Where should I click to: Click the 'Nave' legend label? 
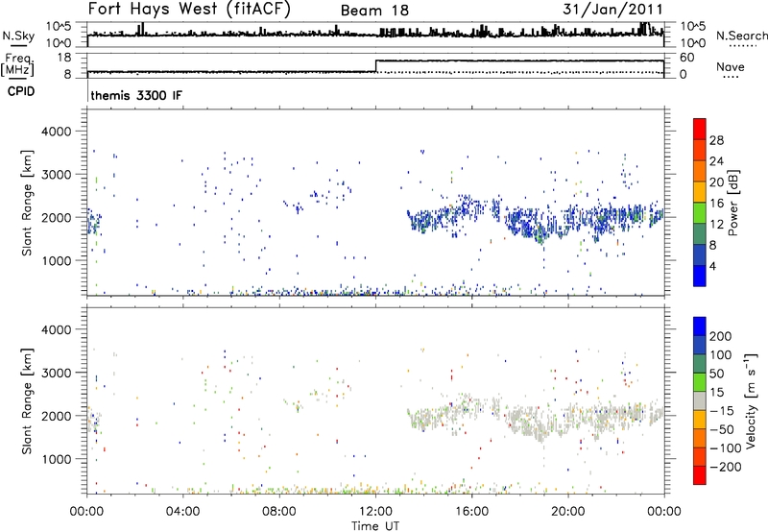tap(731, 66)
